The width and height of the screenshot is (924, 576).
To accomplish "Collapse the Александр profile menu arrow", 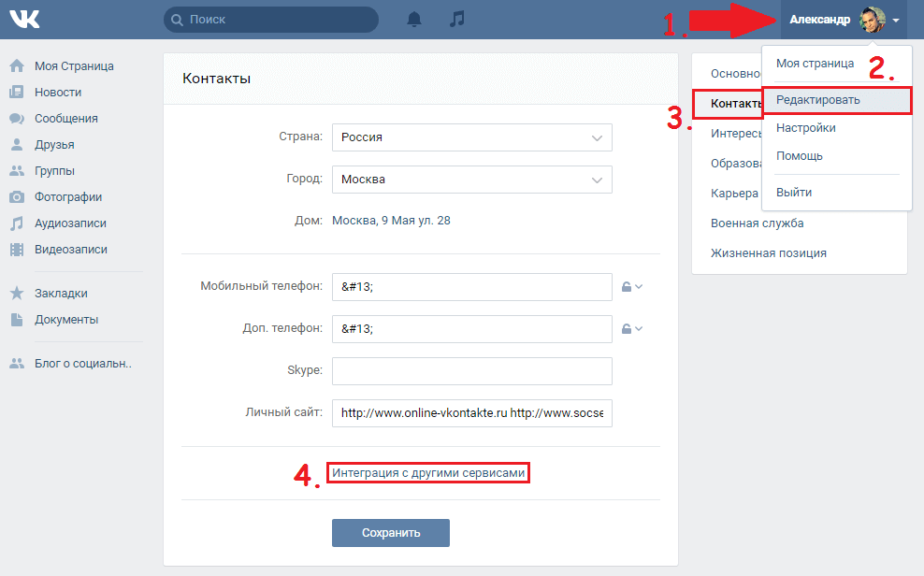I will point(896,20).
